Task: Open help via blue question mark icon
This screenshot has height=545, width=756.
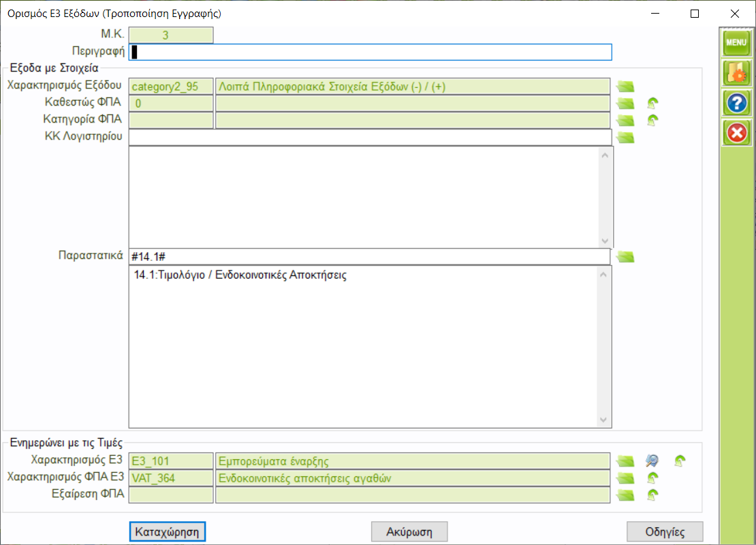Action: tap(736, 103)
